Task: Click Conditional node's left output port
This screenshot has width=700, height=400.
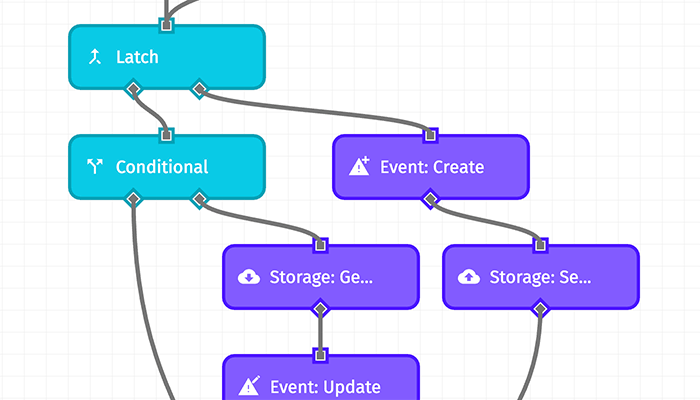Action: [133, 199]
